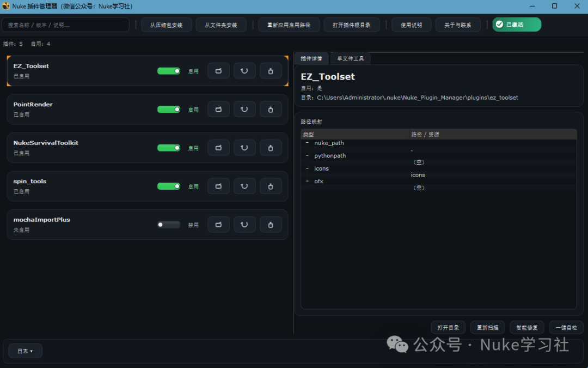
Task: Toggle off the PointRender switch
Action: 169,109
